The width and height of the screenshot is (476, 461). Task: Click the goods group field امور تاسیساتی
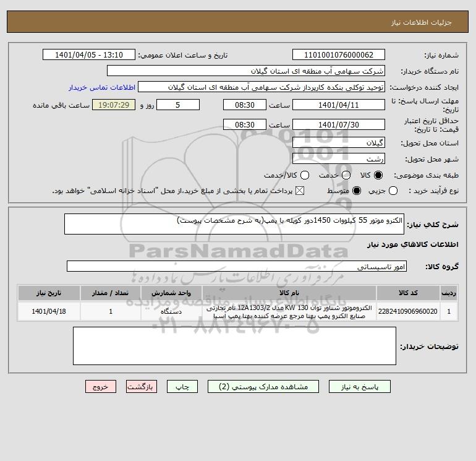tap(237, 266)
